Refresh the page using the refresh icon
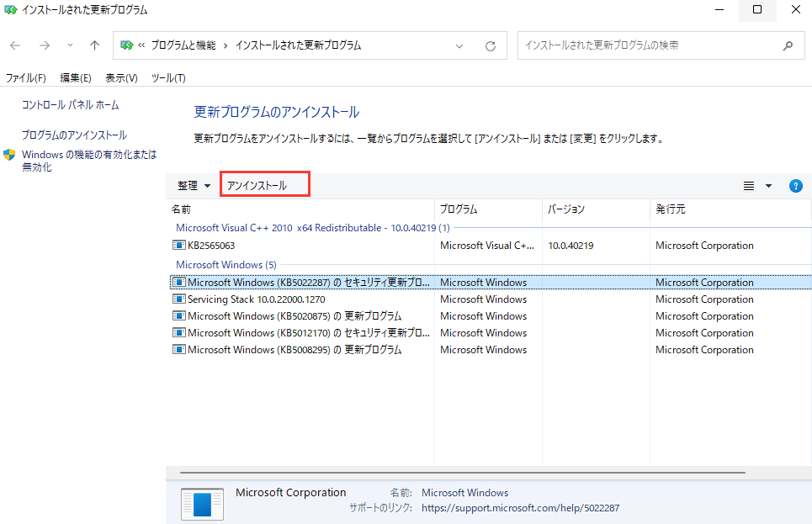Screen dimensions: 812x524 [x=490, y=45]
